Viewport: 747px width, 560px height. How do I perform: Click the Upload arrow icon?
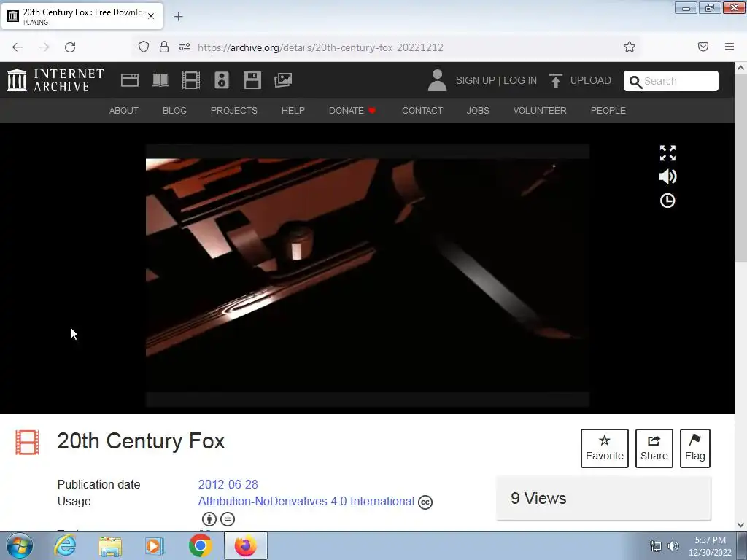(x=555, y=80)
